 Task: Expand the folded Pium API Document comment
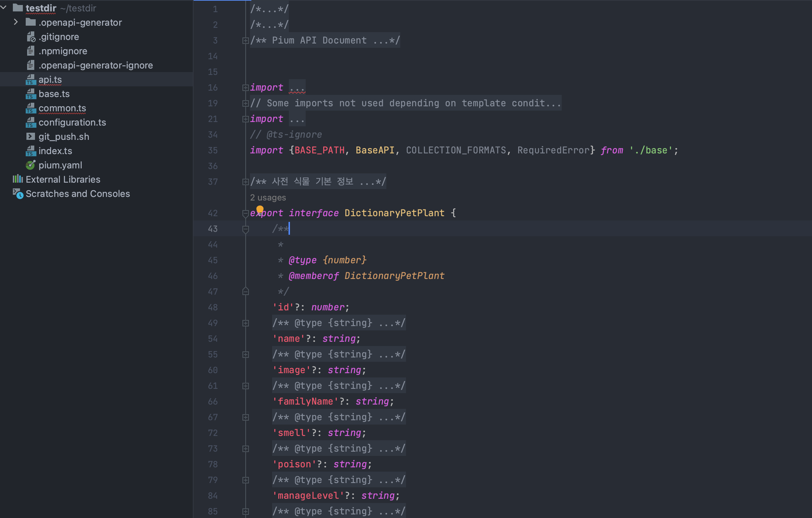pyautogui.click(x=245, y=41)
